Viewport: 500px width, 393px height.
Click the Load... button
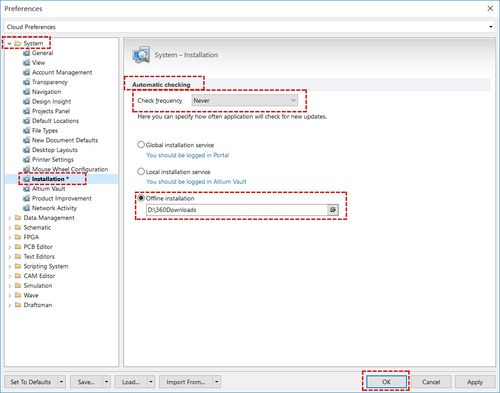[131, 382]
